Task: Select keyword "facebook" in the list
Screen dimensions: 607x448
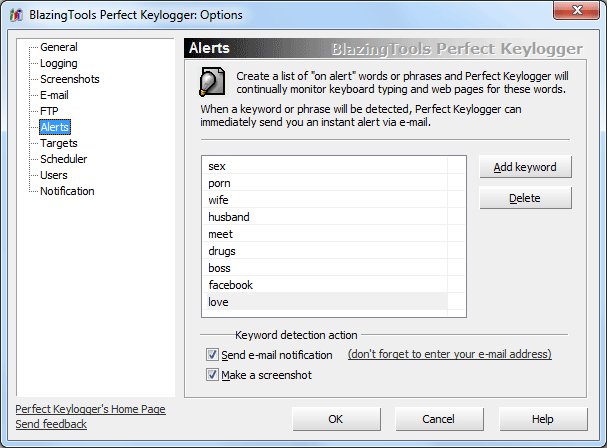Action: point(325,285)
